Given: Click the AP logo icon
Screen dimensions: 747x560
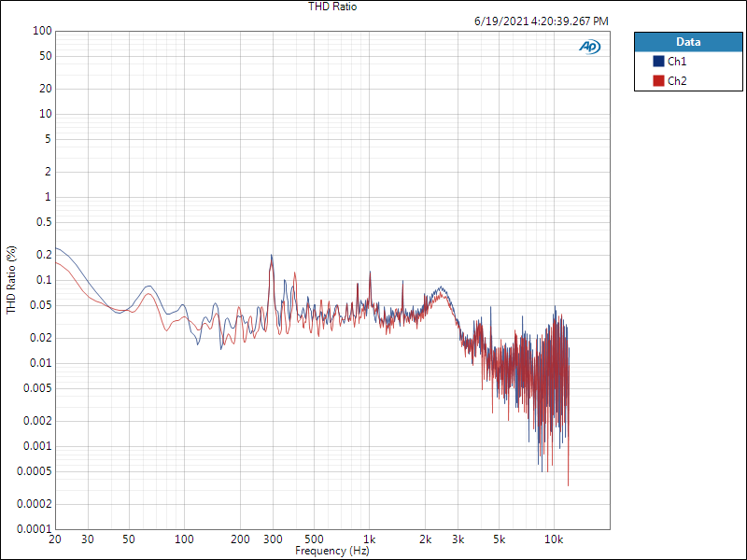Looking at the screenshot, I should click(x=590, y=47).
